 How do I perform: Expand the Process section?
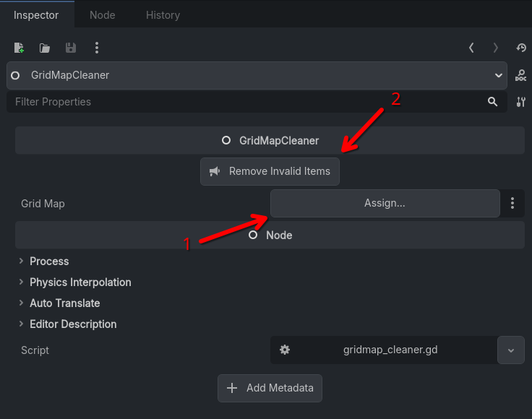(x=49, y=262)
